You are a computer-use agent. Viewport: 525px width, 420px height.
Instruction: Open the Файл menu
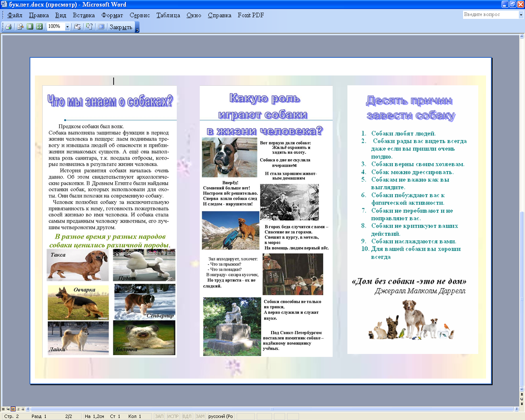(x=15, y=15)
